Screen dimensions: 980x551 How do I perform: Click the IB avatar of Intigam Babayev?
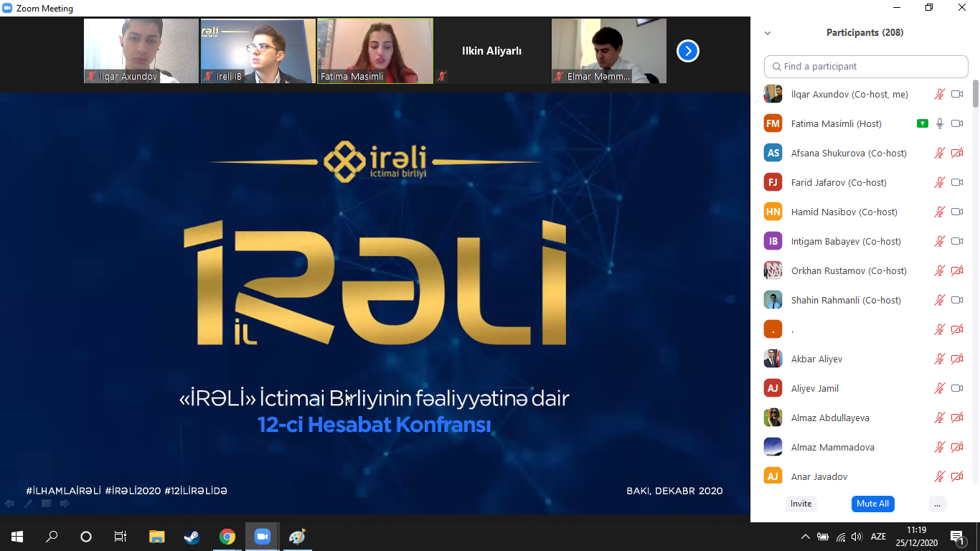click(773, 241)
